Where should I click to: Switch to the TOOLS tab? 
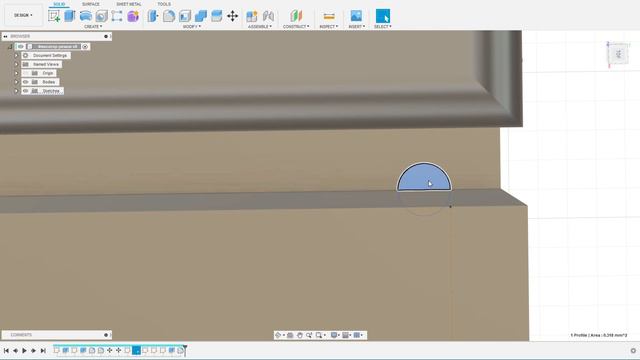pyautogui.click(x=164, y=4)
